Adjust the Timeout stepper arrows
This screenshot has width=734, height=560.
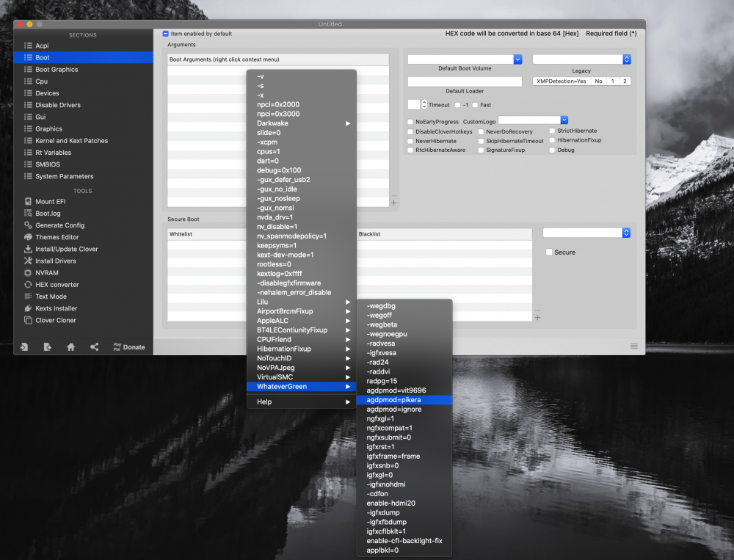tap(424, 105)
